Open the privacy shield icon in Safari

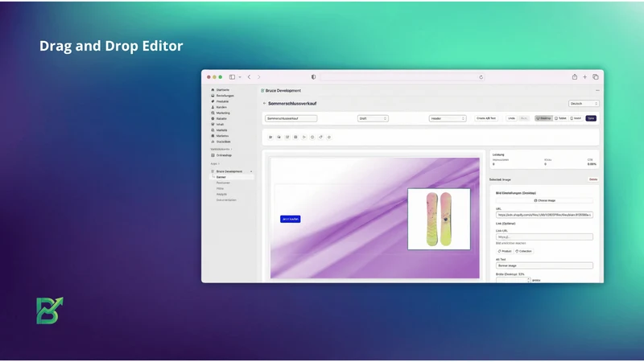pyautogui.click(x=313, y=77)
